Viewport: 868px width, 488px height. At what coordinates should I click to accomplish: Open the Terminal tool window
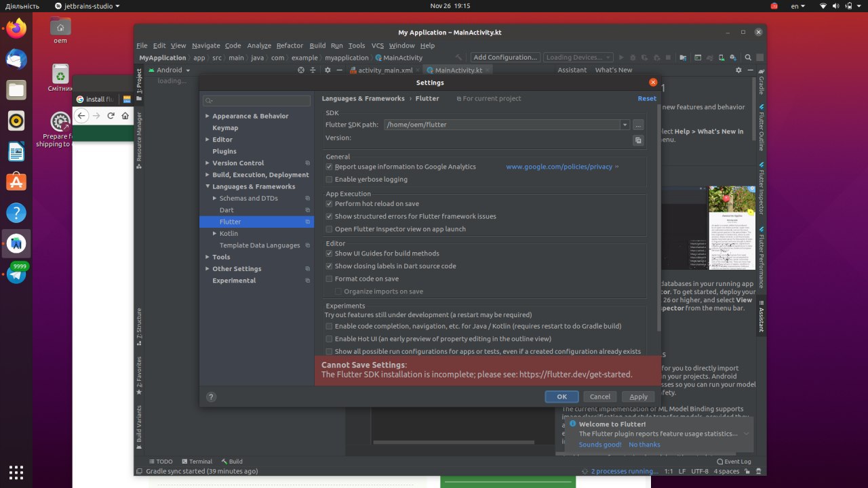click(x=197, y=462)
